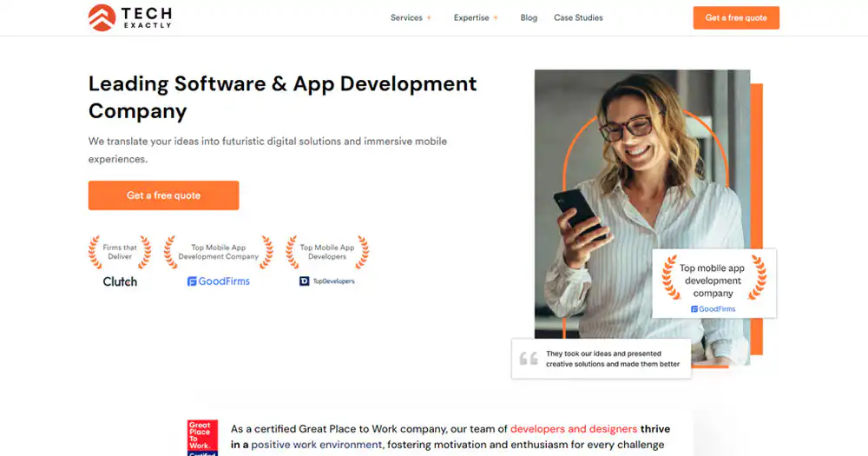
Task: Click Top Mobile App Developers badge
Action: (x=327, y=252)
